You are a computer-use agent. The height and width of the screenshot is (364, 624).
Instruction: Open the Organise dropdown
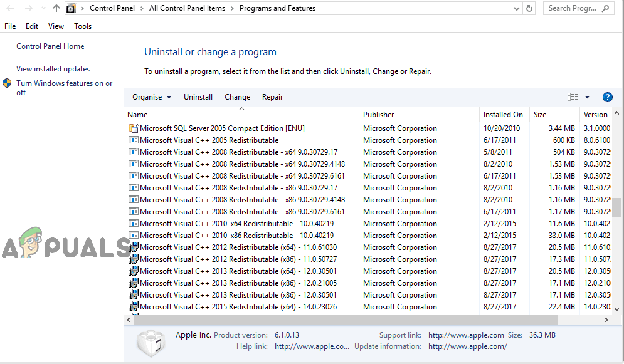pyautogui.click(x=152, y=97)
